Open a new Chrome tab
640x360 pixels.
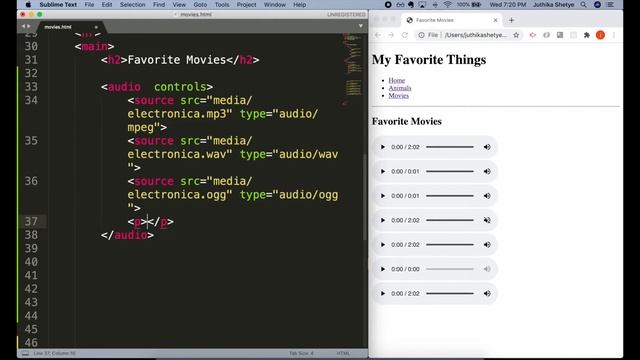511,20
